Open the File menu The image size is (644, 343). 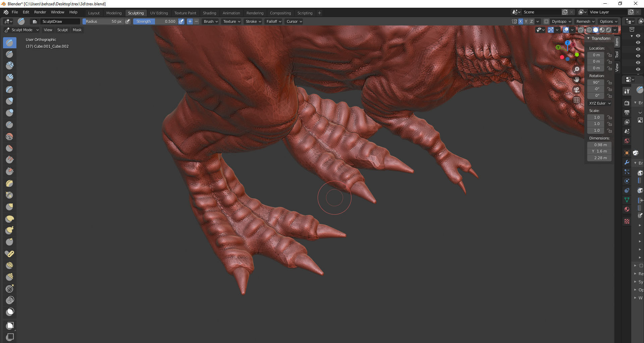click(x=15, y=12)
